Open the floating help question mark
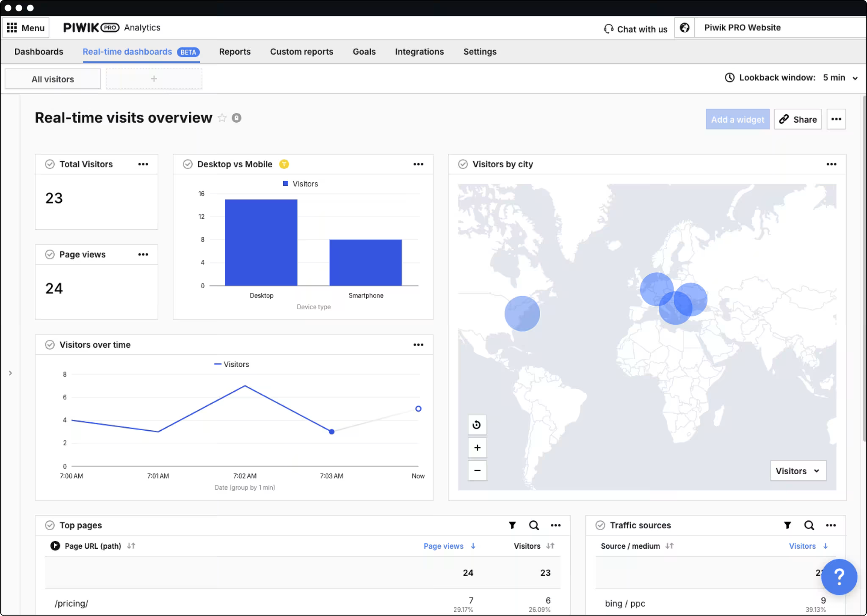The width and height of the screenshot is (867, 616). 839,577
